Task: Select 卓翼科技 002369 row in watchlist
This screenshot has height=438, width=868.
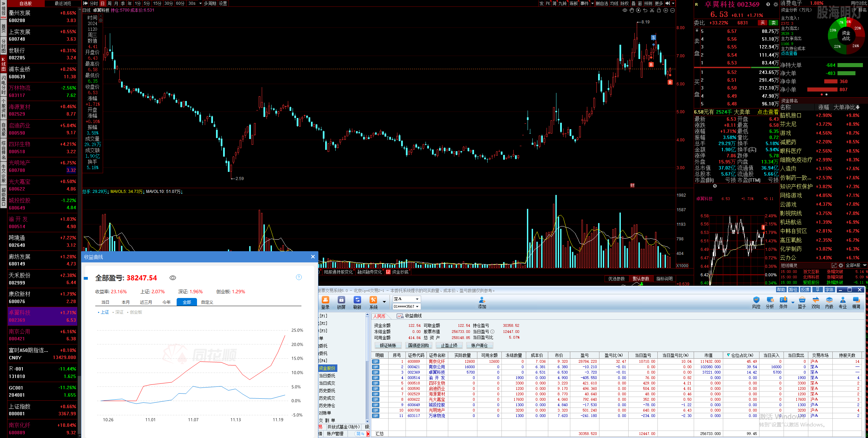Action: click(x=42, y=316)
